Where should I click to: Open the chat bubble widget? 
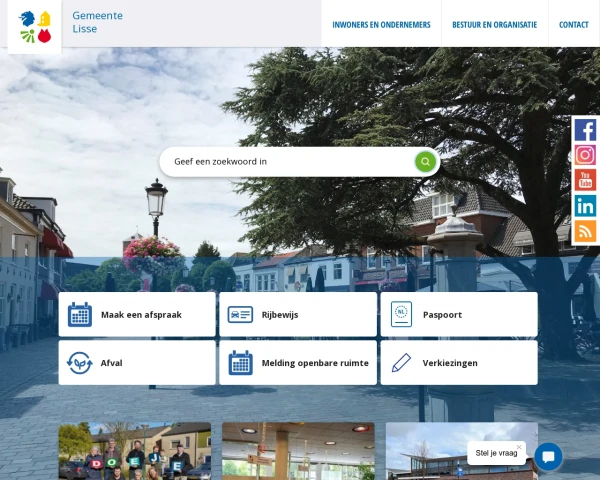(548, 456)
